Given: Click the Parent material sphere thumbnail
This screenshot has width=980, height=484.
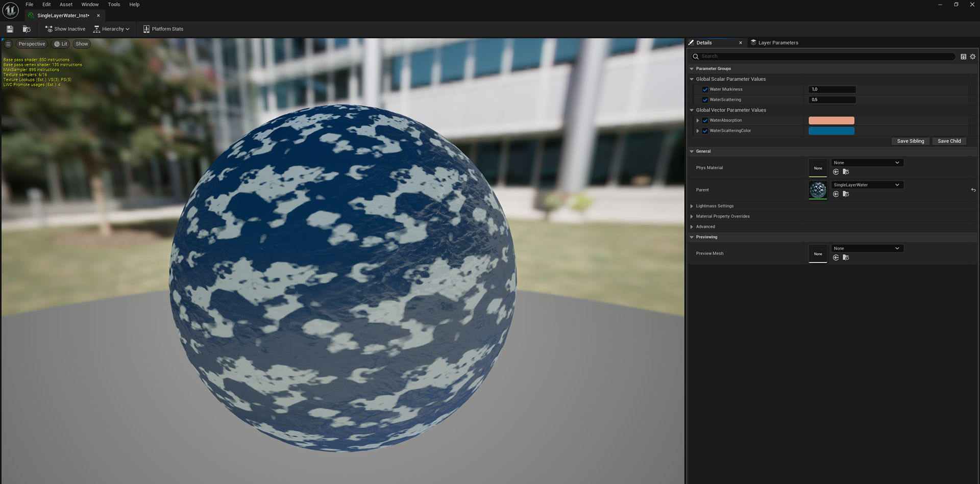Looking at the screenshot, I should (818, 190).
